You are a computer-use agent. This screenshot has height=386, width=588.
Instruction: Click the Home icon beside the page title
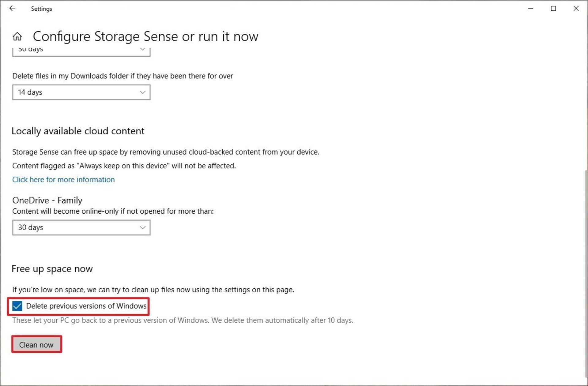point(17,36)
